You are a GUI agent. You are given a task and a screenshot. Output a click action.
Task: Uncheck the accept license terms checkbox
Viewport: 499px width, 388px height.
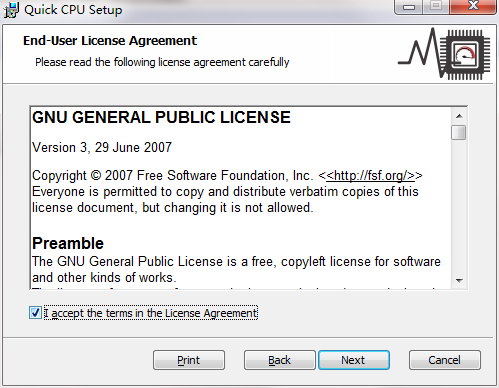35,313
